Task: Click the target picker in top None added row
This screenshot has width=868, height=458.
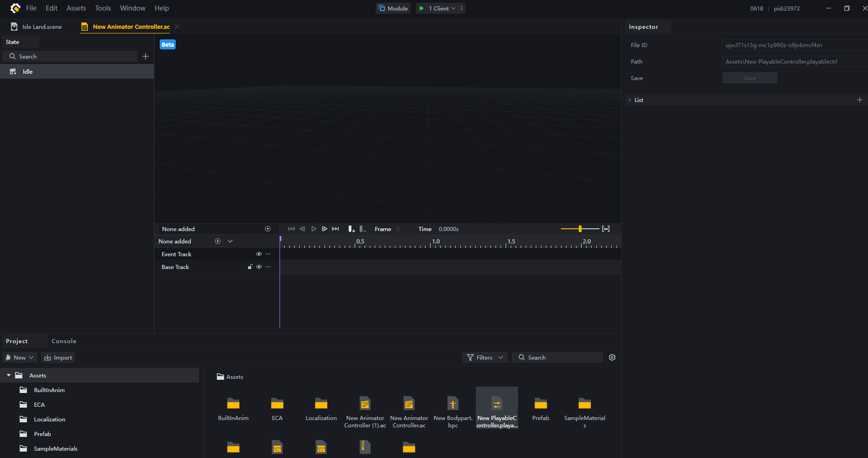Action: click(268, 229)
